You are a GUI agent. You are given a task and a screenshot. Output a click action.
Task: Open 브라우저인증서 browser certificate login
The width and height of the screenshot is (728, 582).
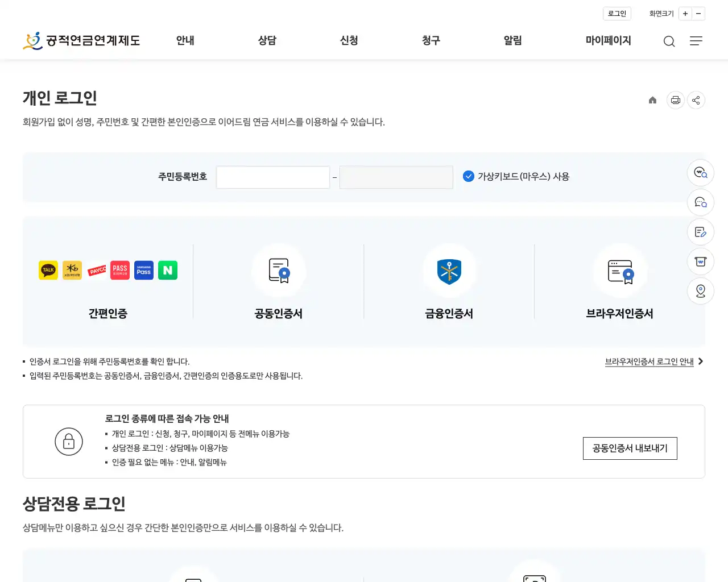pos(619,281)
